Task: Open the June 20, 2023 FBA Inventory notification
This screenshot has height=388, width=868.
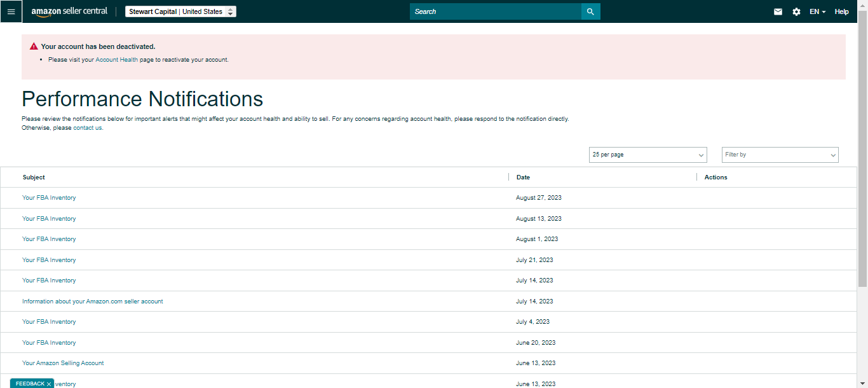Action: pos(49,343)
